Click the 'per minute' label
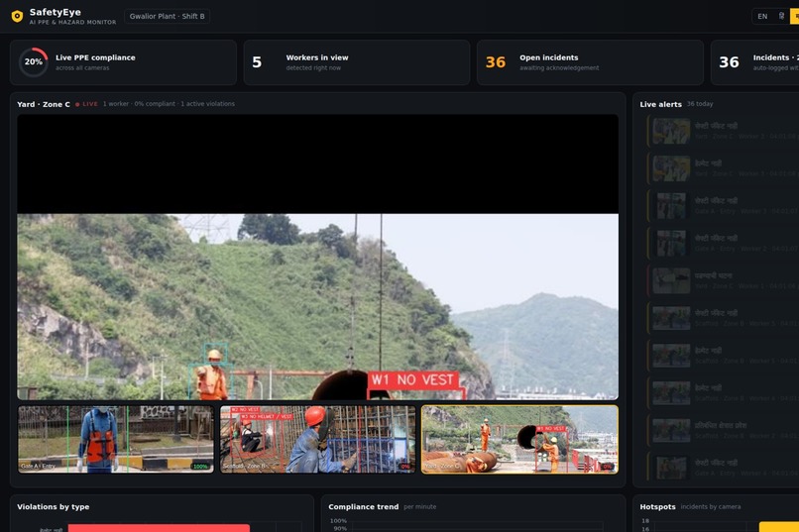Viewport: 799px width, 532px height. (420, 506)
